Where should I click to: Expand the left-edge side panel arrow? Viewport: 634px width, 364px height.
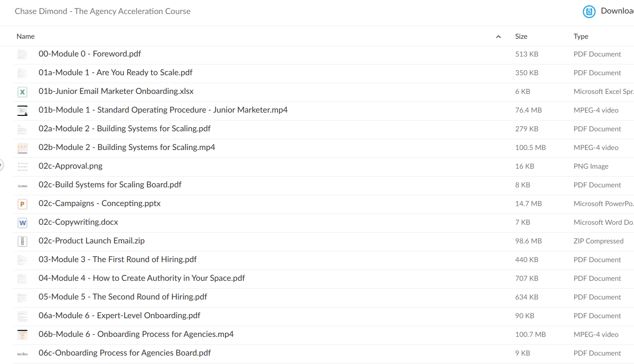(x=1, y=165)
